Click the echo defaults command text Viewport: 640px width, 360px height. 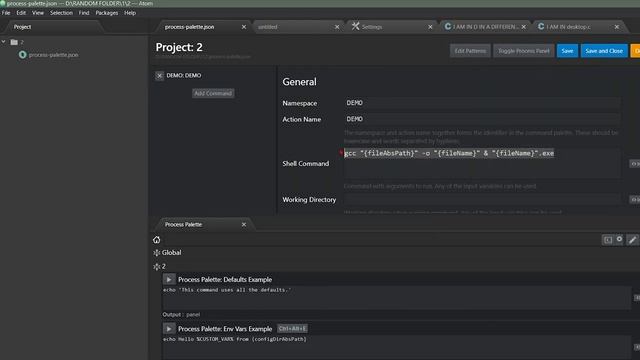(x=227, y=290)
